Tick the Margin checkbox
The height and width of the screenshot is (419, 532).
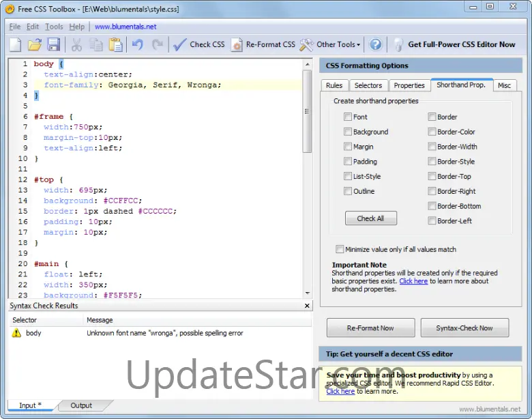point(347,146)
